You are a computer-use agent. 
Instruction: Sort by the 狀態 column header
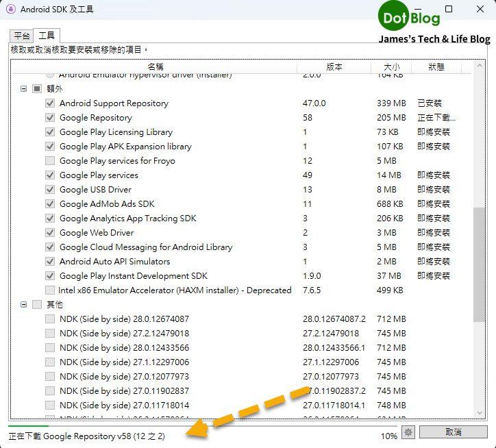[436, 66]
